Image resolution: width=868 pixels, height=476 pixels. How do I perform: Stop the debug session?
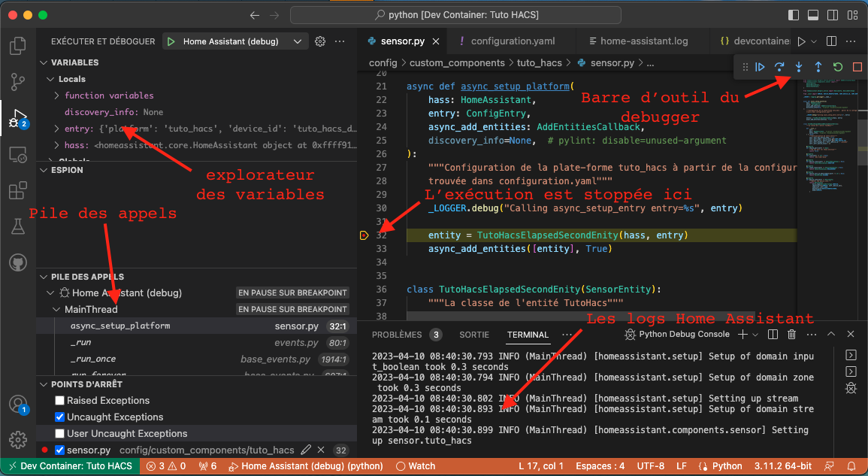857,67
